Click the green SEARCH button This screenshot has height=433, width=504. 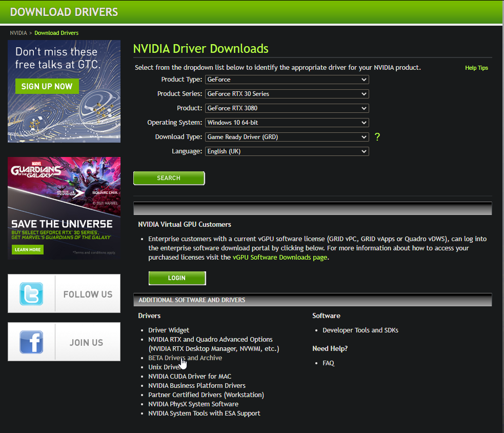[169, 178]
